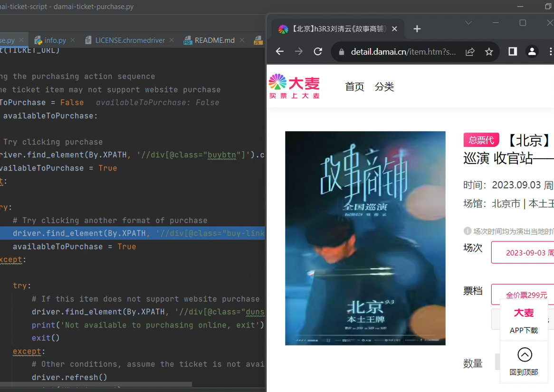The height and width of the screenshot is (392, 554).
Task: Choose the 全价票299元 ticket tier
Action: point(526,295)
